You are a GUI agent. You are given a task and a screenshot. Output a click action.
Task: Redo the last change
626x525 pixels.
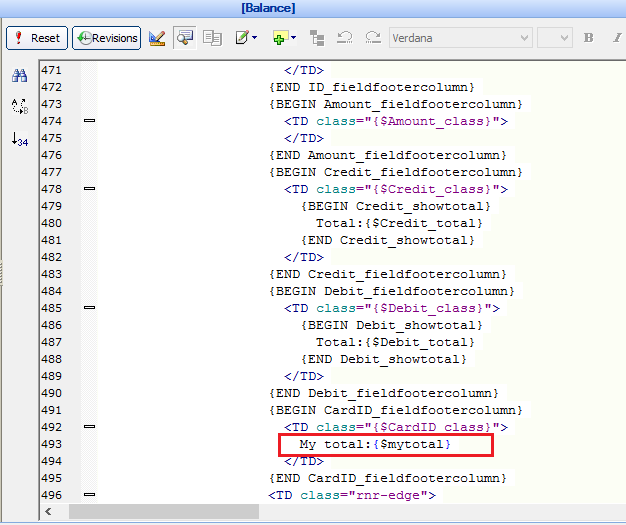(x=373, y=38)
